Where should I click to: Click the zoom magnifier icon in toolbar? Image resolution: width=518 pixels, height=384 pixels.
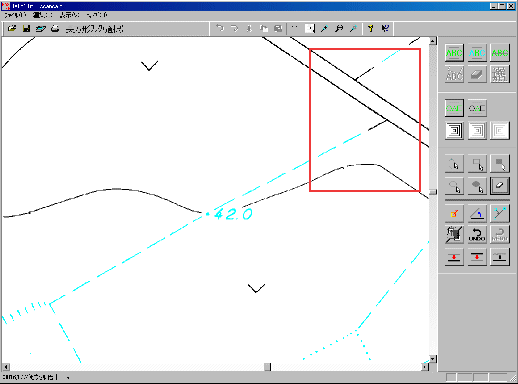(339, 29)
